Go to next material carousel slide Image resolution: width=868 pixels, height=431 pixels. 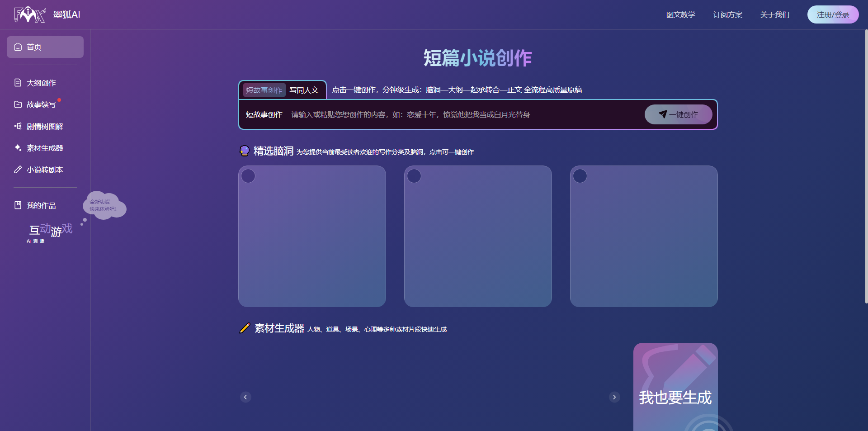coord(614,397)
